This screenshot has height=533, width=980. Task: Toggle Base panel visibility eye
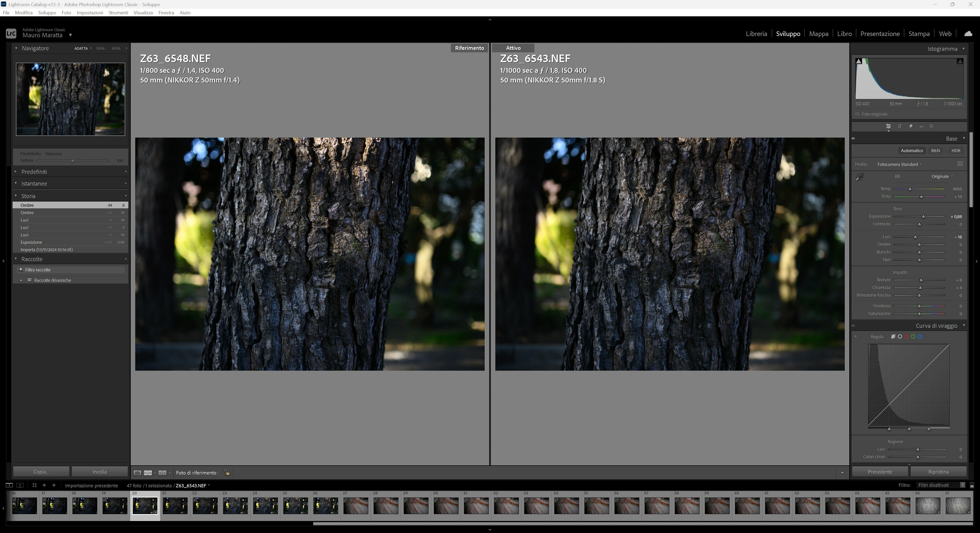coord(853,138)
